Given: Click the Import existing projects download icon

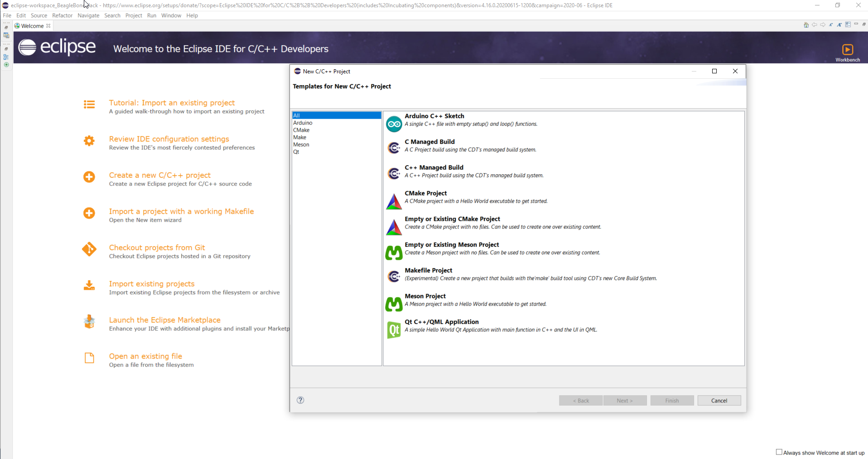Looking at the screenshot, I should pyautogui.click(x=89, y=286).
